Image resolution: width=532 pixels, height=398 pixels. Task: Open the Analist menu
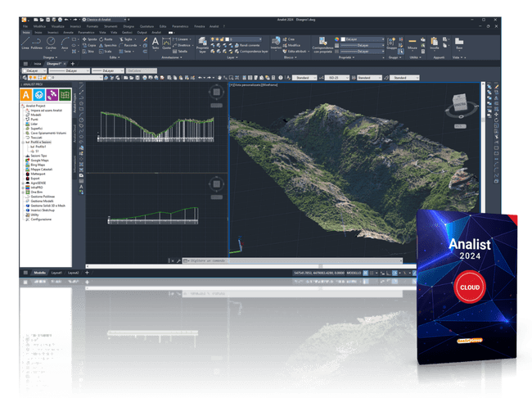[214, 26]
